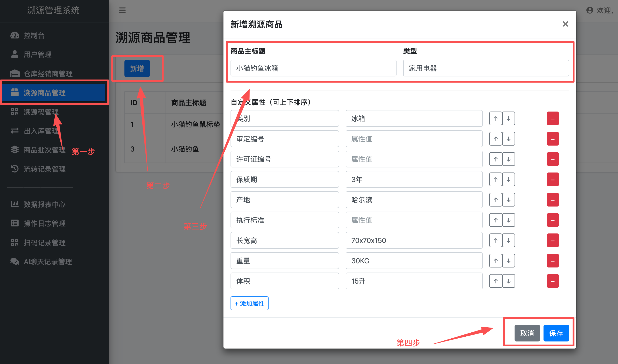The height and width of the screenshot is (364, 618).
Task: Click the value field containing 70x70x150
Action: [414, 241]
